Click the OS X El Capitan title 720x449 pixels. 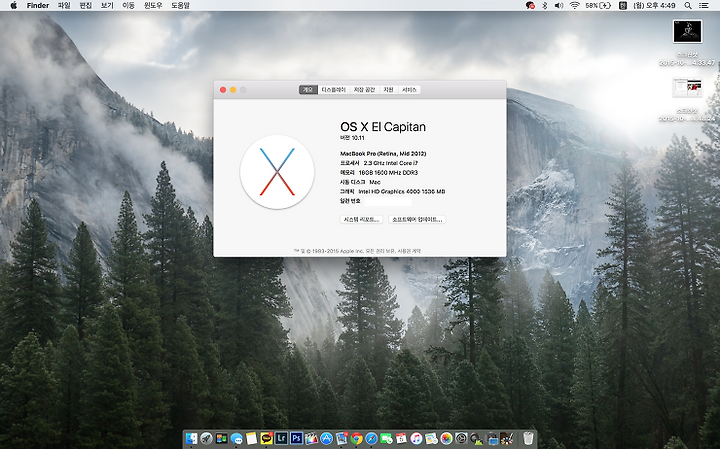pos(383,127)
